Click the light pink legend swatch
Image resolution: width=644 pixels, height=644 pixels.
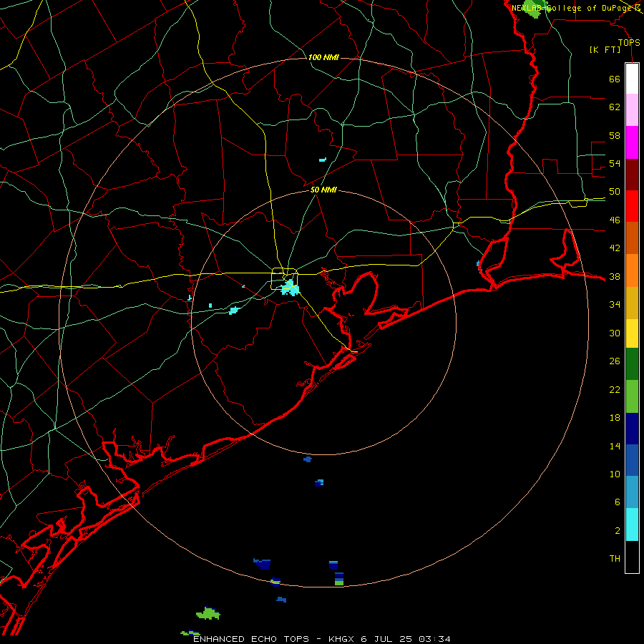click(632, 109)
